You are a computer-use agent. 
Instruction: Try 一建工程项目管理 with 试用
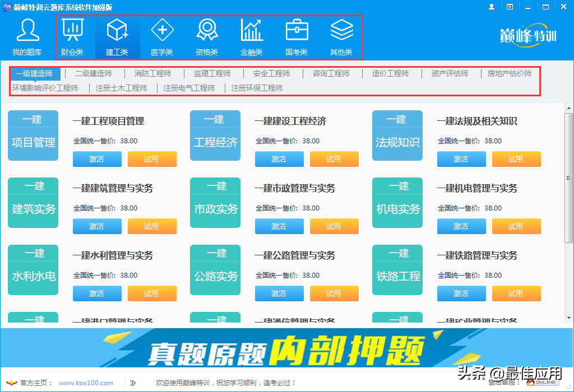(152, 159)
